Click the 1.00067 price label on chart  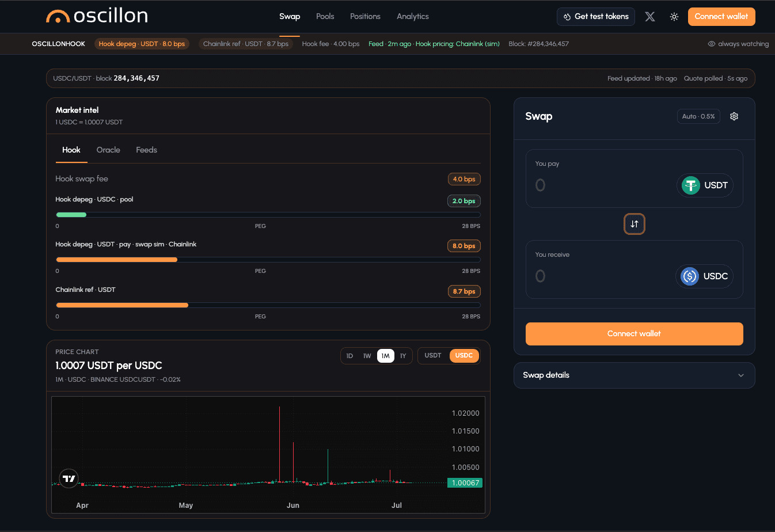465,483
